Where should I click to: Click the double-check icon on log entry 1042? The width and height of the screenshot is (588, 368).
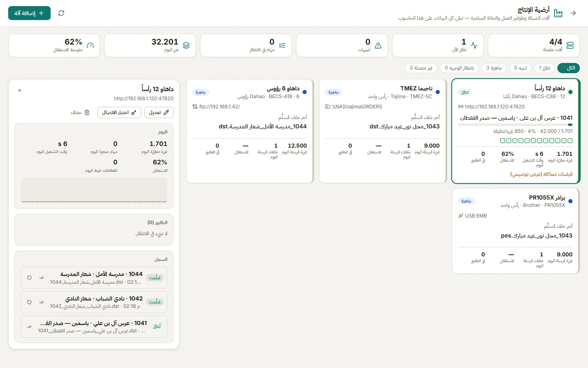[x=42, y=302]
